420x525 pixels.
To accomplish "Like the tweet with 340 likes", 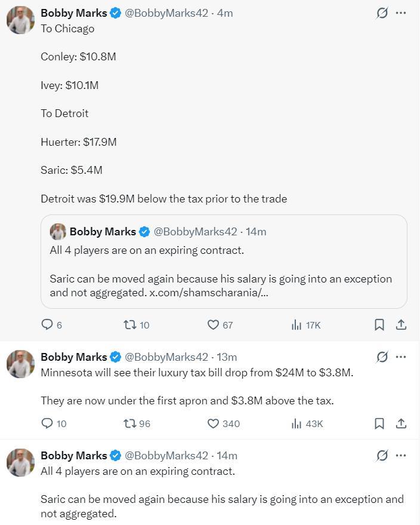I will [x=213, y=423].
